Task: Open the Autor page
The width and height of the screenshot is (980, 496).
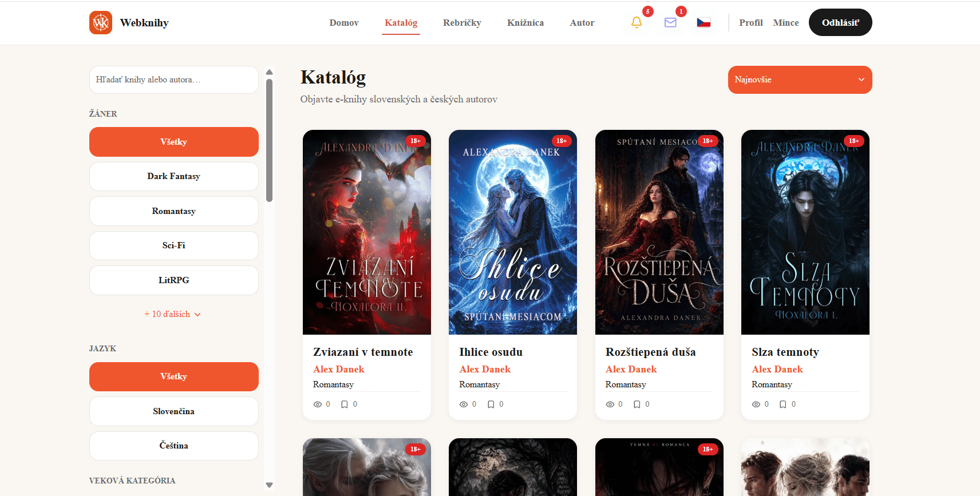Action: coord(582,23)
